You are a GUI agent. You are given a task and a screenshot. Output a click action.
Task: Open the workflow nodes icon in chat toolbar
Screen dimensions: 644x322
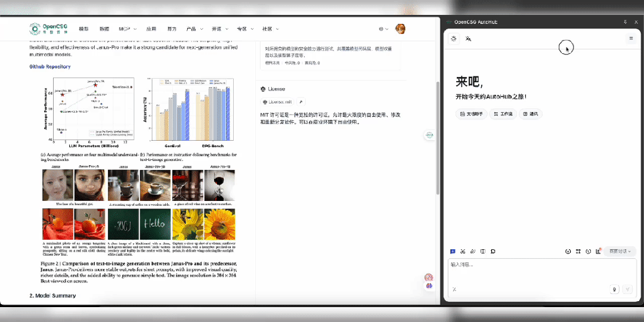pos(578,252)
